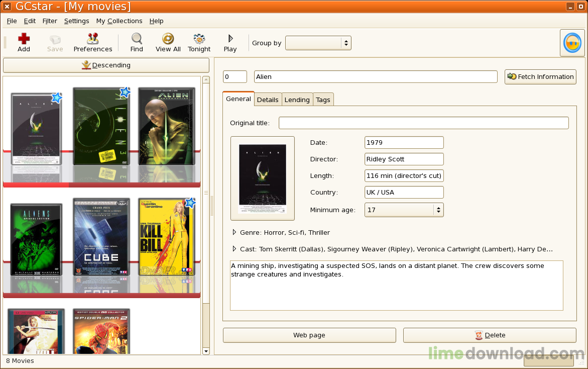Open the Minimum age dropdown
The width and height of the screenshot is (588, 369).
coord(404,210)
